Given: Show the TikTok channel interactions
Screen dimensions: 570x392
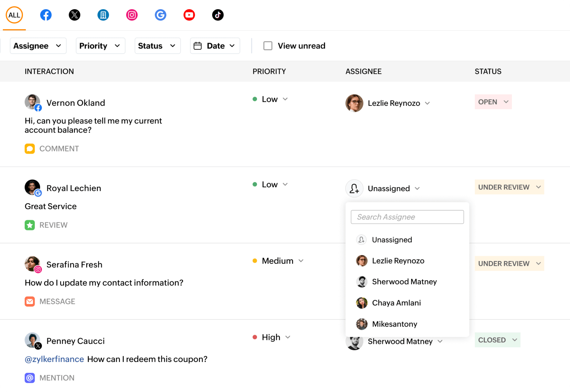Looking at the screenshot, I should coord(218,15).
